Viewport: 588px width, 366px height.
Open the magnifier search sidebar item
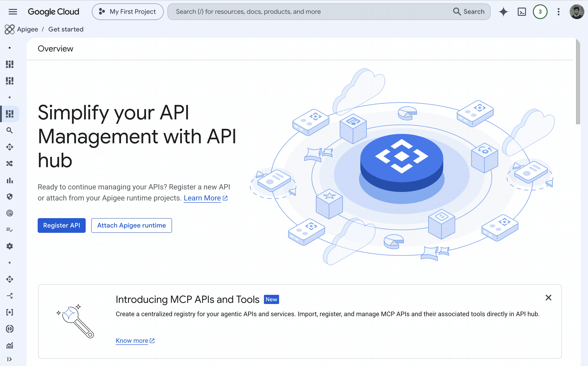10,130
